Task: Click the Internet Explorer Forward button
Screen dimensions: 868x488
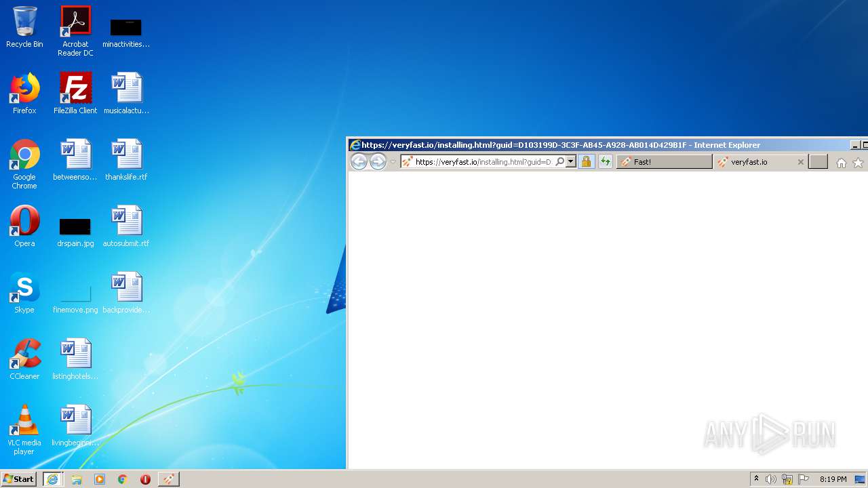Action: click(x=378, y=161)
